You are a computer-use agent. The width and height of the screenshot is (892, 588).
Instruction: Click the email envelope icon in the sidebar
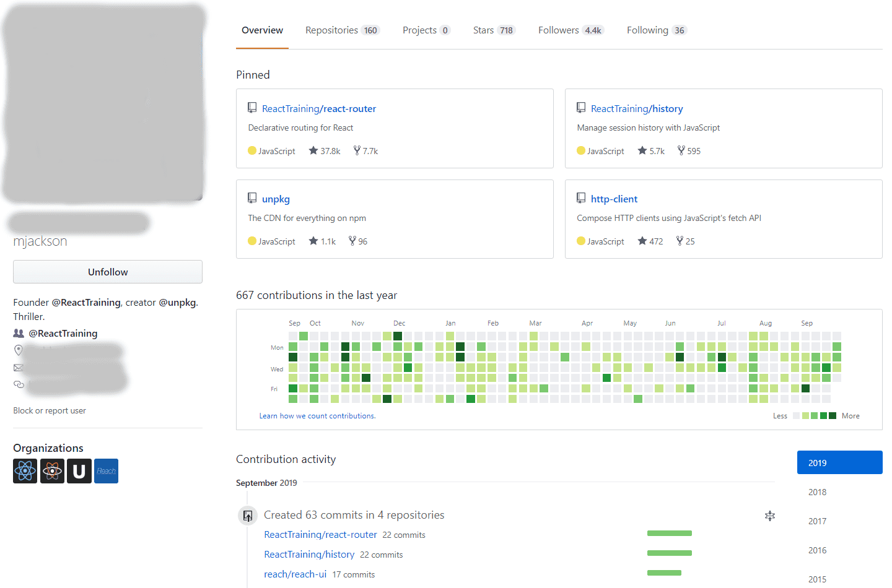tap(19, 368)
